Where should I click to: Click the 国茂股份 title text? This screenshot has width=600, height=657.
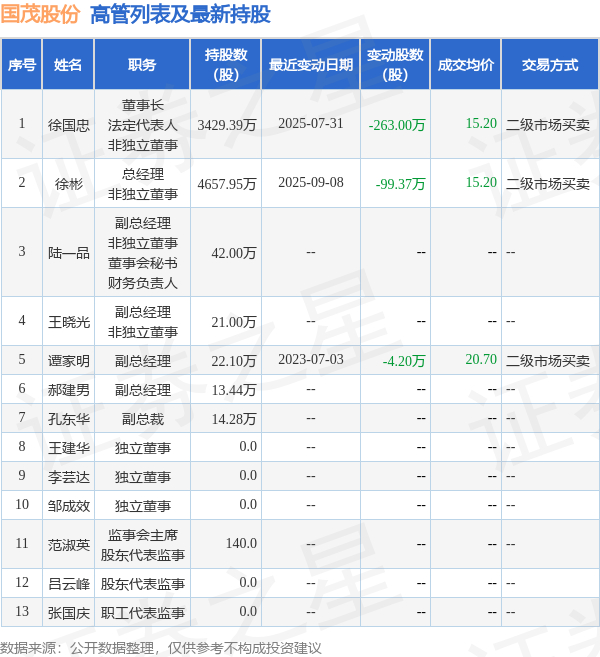pyautogui.click(x=40, y=14)
